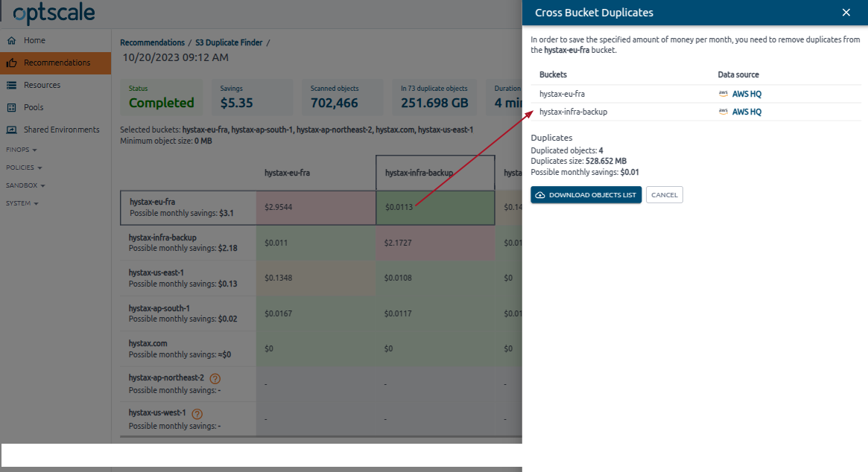Screen dimensions: 868x472
Task: Click Download Objects List button
Action: [x=586, y=195]
